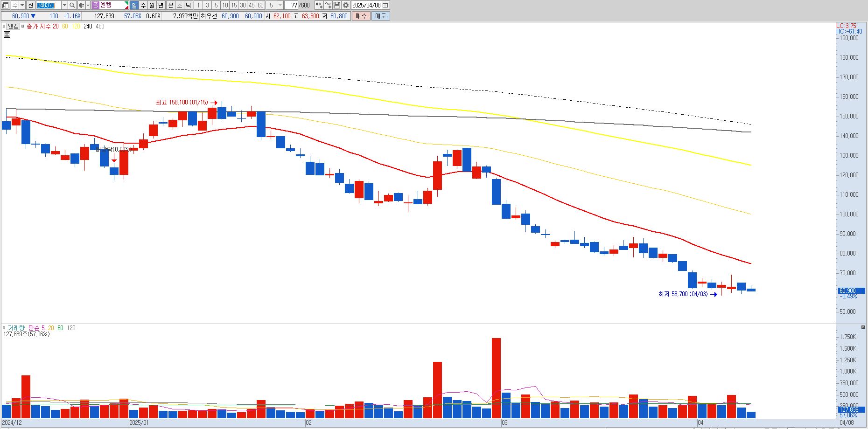Click the panel layout icon at toolbar start

click(x=5, y=5)
